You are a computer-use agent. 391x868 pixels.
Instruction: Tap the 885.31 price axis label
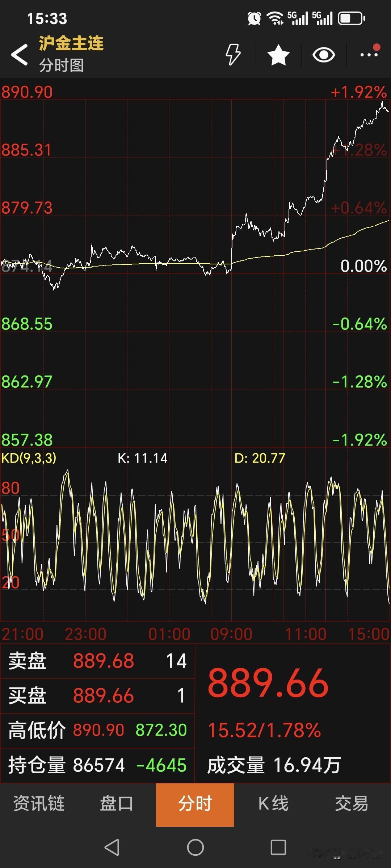27,150
